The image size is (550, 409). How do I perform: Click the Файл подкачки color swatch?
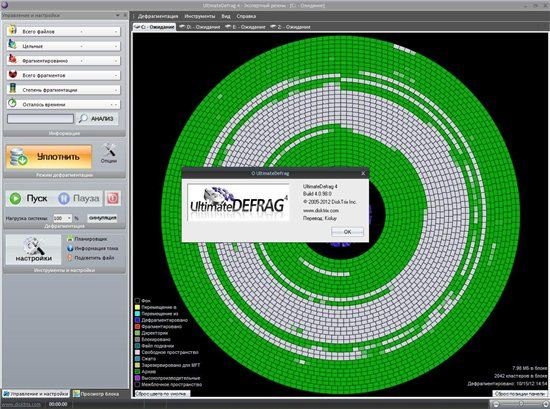point(138,346)
